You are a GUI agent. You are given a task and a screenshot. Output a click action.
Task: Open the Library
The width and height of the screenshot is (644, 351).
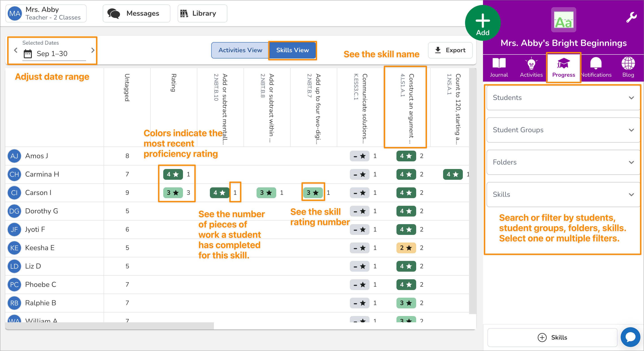tap(202, 13)
